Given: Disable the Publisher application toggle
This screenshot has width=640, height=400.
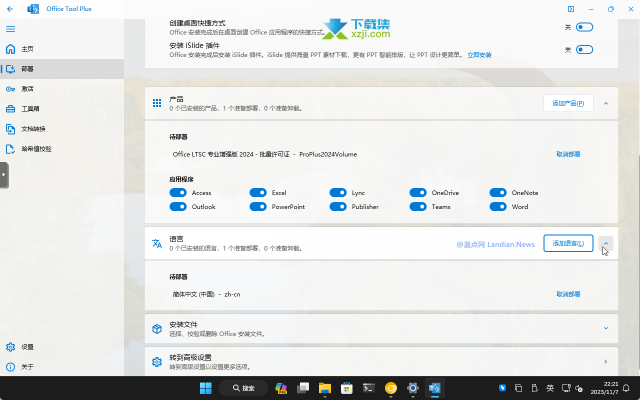Looking at the screenshot, I should pos(338,207).
